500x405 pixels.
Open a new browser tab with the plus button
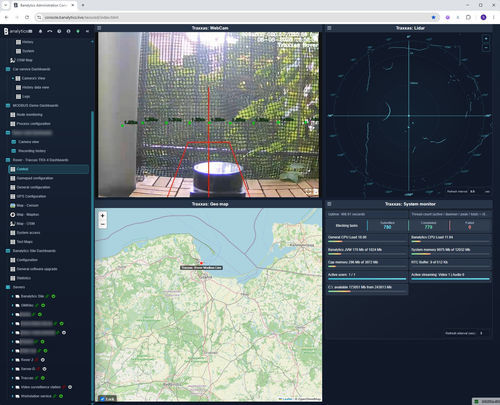83,5
